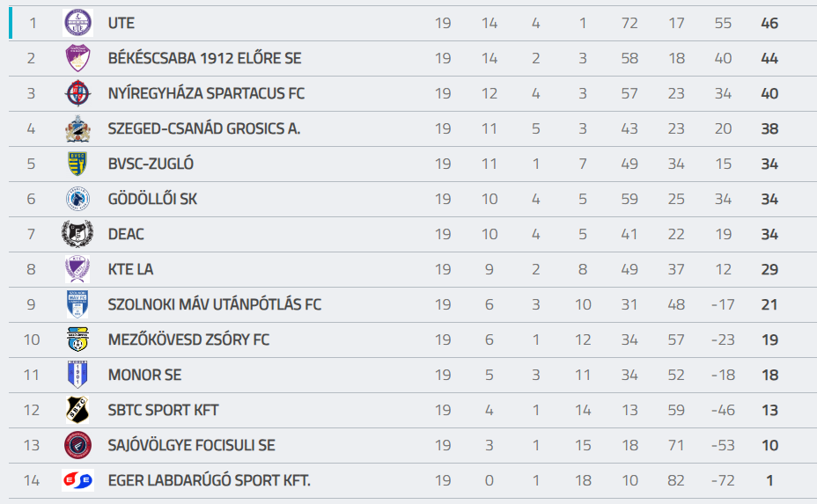
Task: Click the Sajóvölgye Focisuli SE round badge
Action: click(77, 445)
